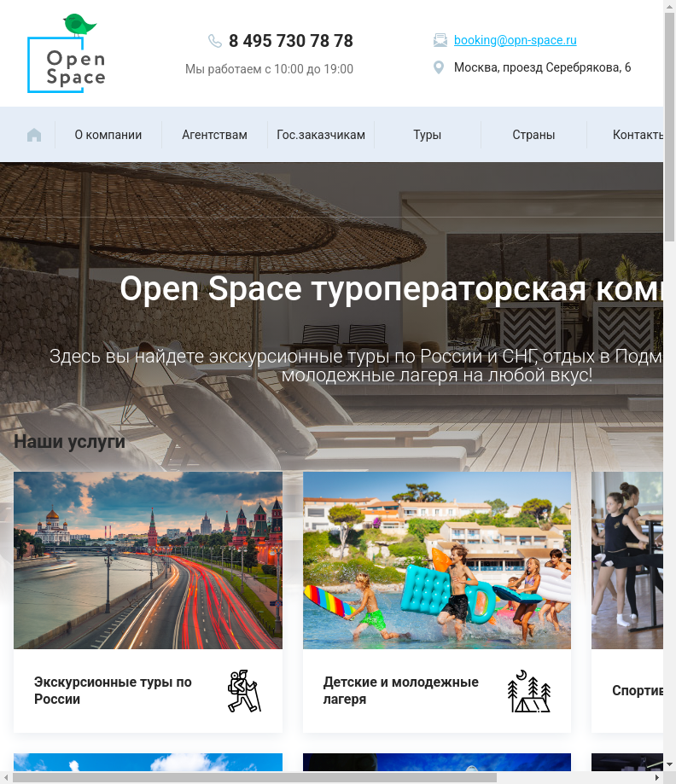Click the Open Space bird logo
Image resolution: width=676 pixels, height=784 pixels.
pos(67,54)
